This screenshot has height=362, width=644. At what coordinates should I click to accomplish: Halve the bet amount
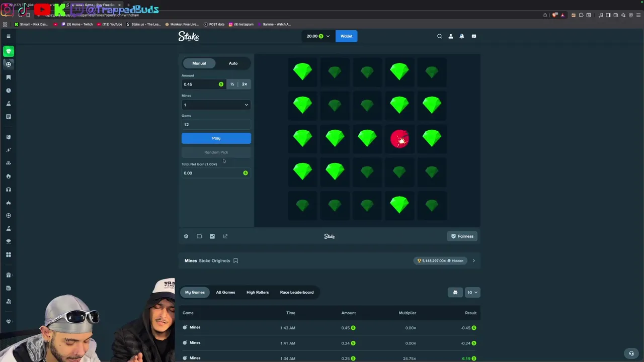[232, 84]
